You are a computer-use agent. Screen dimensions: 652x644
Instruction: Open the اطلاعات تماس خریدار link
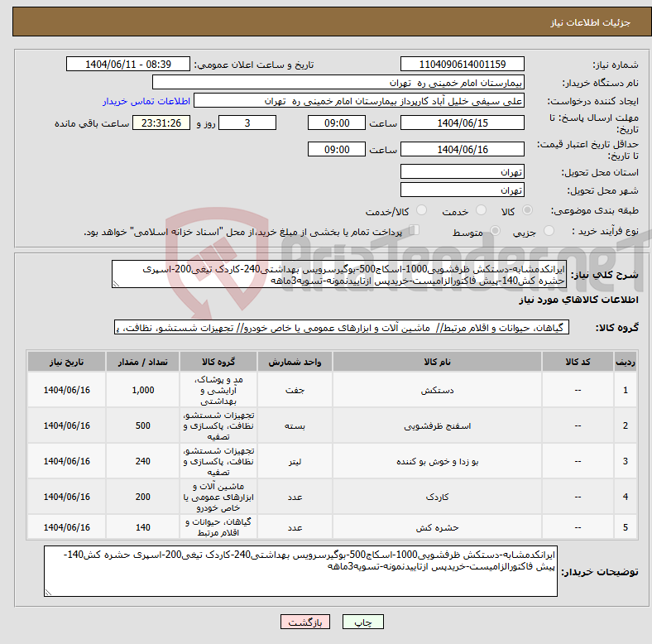tap(146, 101)
